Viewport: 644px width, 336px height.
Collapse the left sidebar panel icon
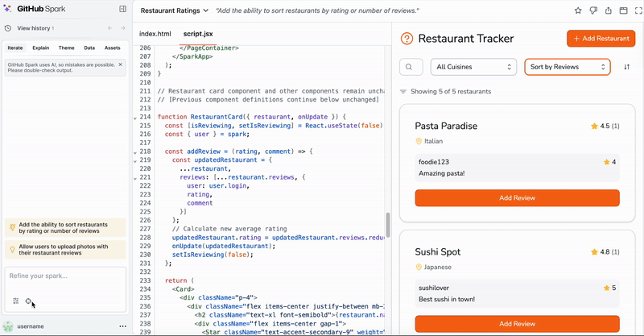coord(122,9)
